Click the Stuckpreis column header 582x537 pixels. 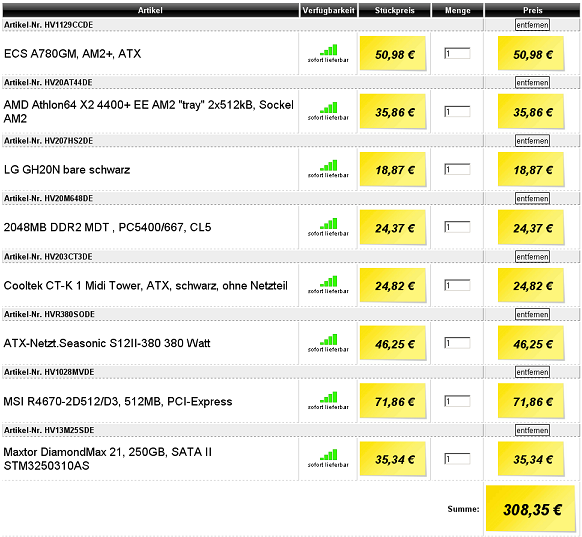click(395, 10)
